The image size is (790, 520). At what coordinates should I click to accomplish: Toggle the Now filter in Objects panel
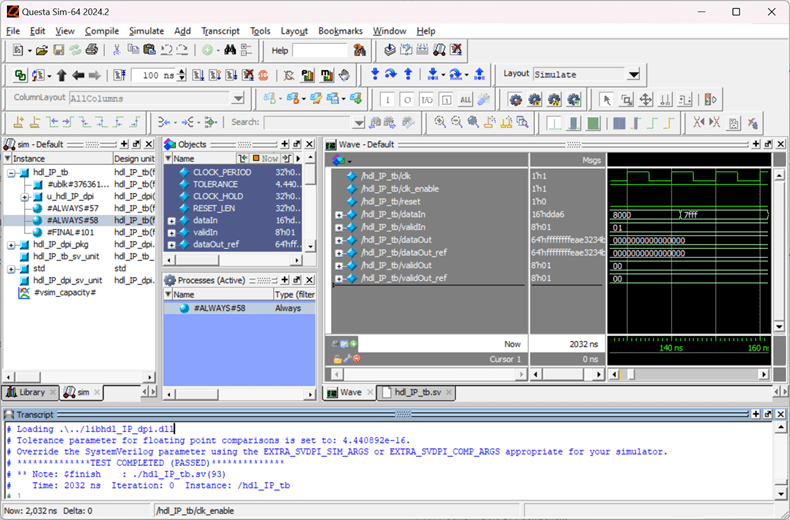point(265,158)
